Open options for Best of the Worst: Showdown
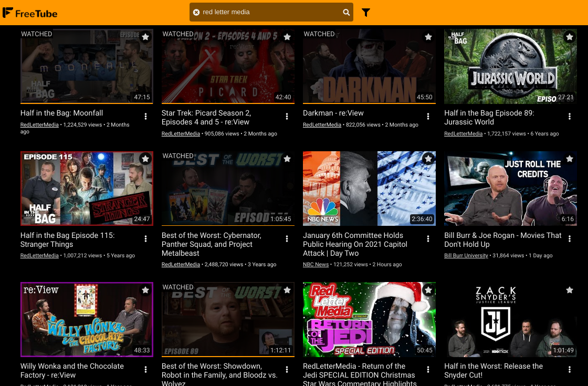Screen dimensions: 588x386 pyautogui.click(x=287, y=370)
